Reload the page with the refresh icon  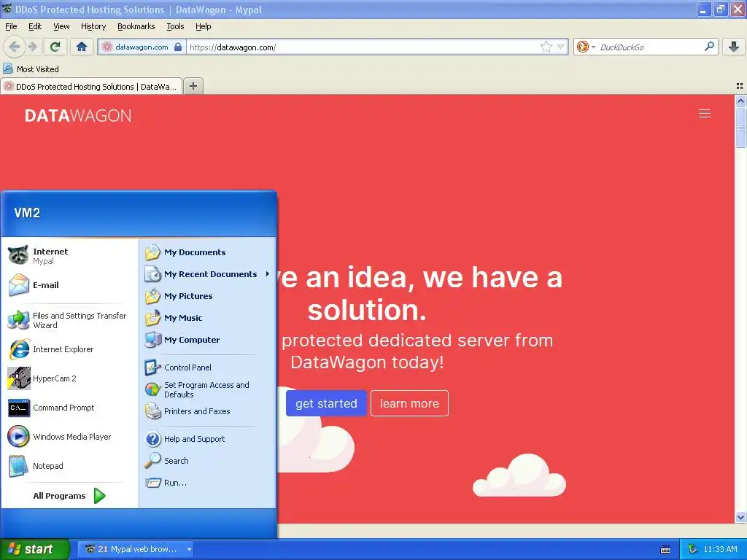pos(55,47)
